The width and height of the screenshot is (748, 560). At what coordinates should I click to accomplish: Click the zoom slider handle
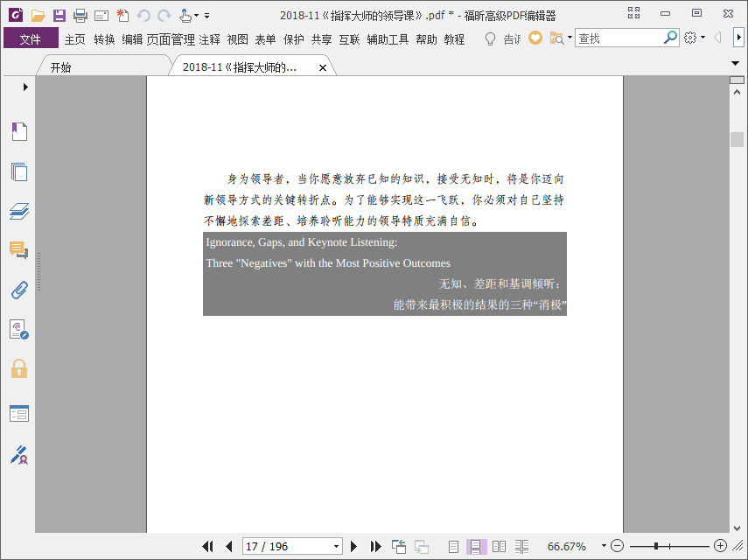tap(656, 546)
